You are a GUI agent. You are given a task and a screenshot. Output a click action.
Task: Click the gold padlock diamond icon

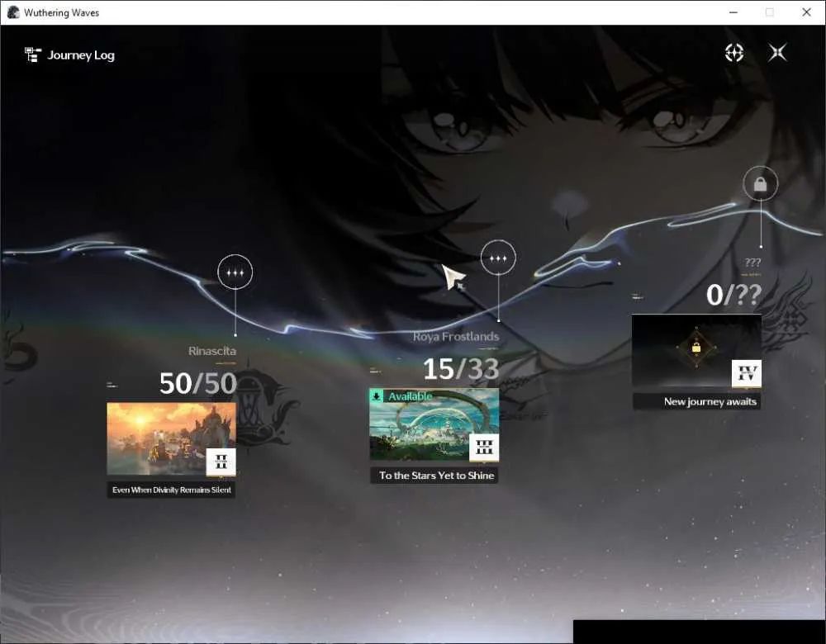pos(695,348)
